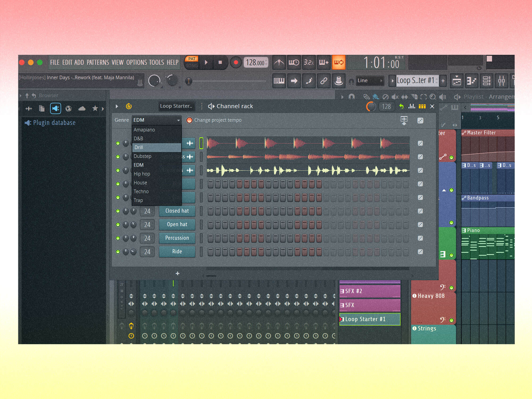Open the PATTERNS menu
Viewport: 532px width, 399px height.
[98, 63]
